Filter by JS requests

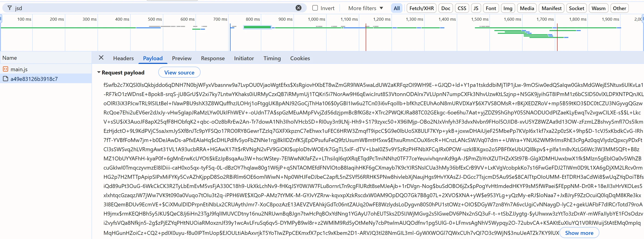(x=476, y=8)
